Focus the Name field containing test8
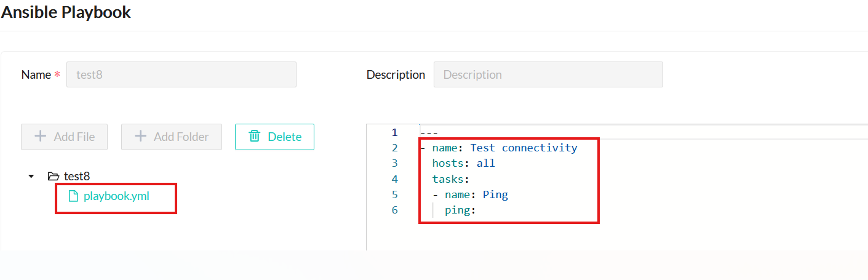 (181, 74)
